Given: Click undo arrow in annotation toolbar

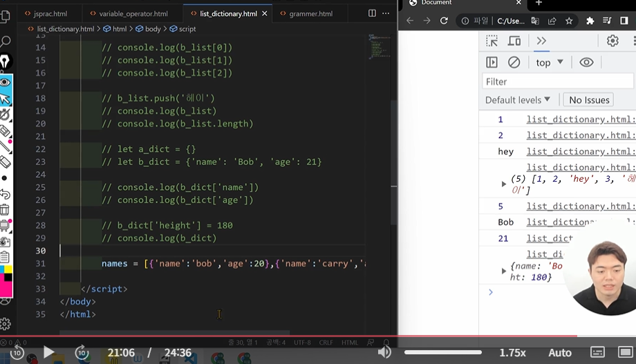Looking at the screenshot, I should [x=5, y=195].
